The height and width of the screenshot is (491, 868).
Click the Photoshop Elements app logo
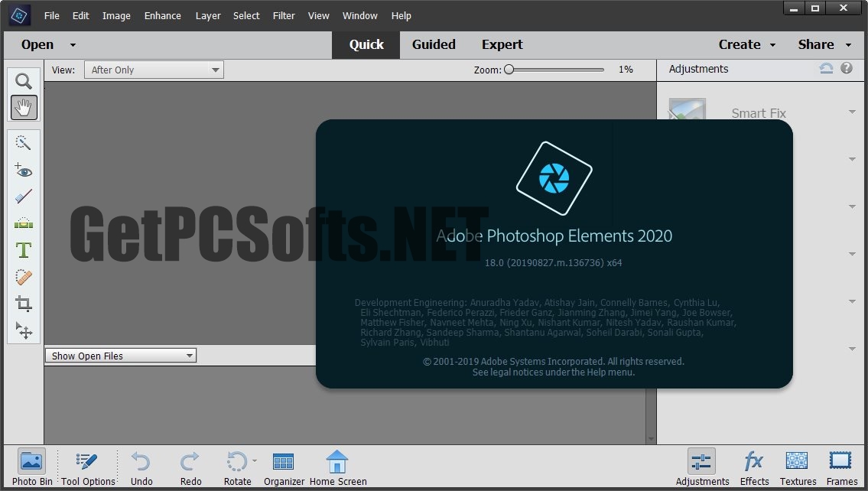19,15
